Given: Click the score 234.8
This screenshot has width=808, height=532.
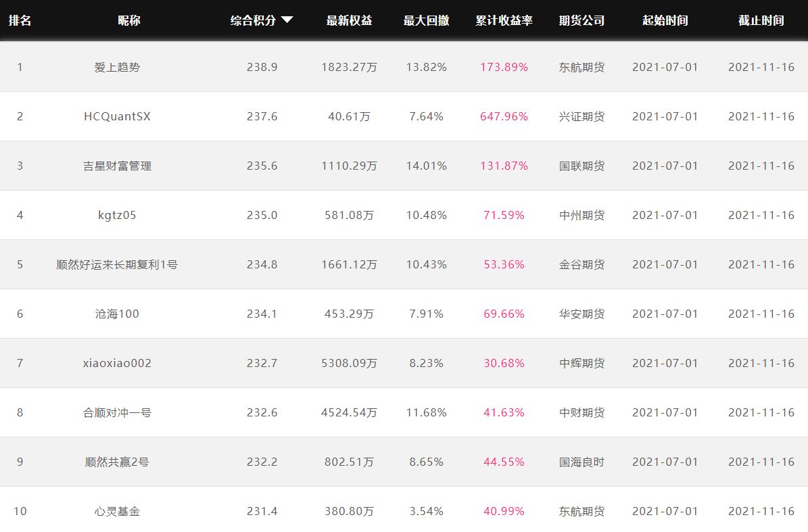Looking at the screenshot, I should (262, 265).
